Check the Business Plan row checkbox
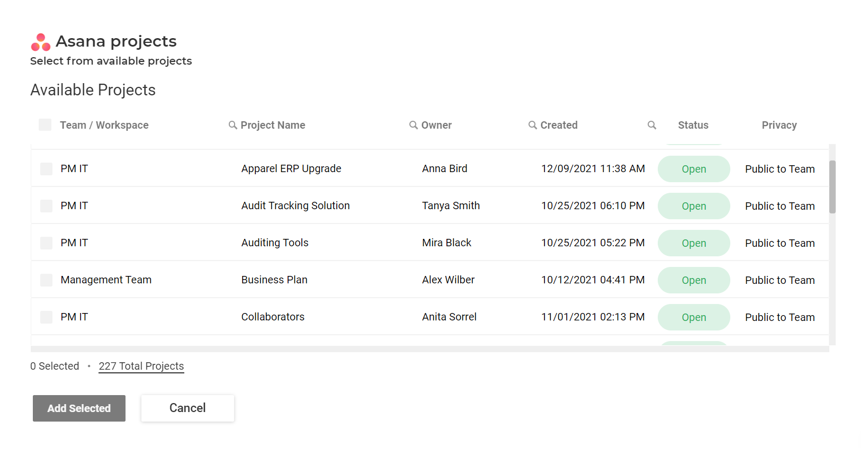The width and height of the screenshot is (868, 456). tap(47, 280)
